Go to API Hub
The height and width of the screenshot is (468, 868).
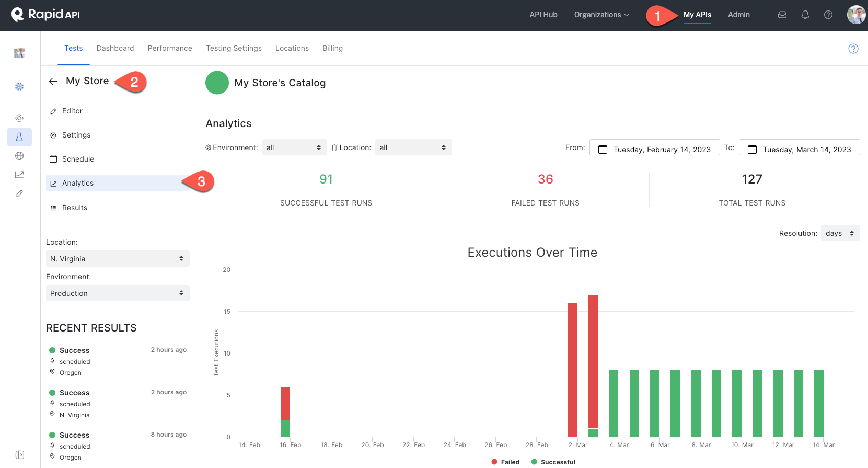[543, 15]
